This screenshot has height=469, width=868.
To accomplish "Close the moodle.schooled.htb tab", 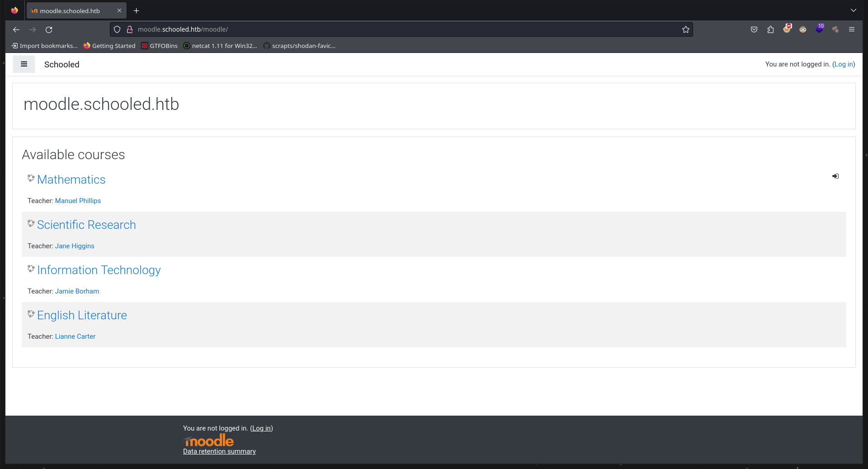I will pos(119,10).
